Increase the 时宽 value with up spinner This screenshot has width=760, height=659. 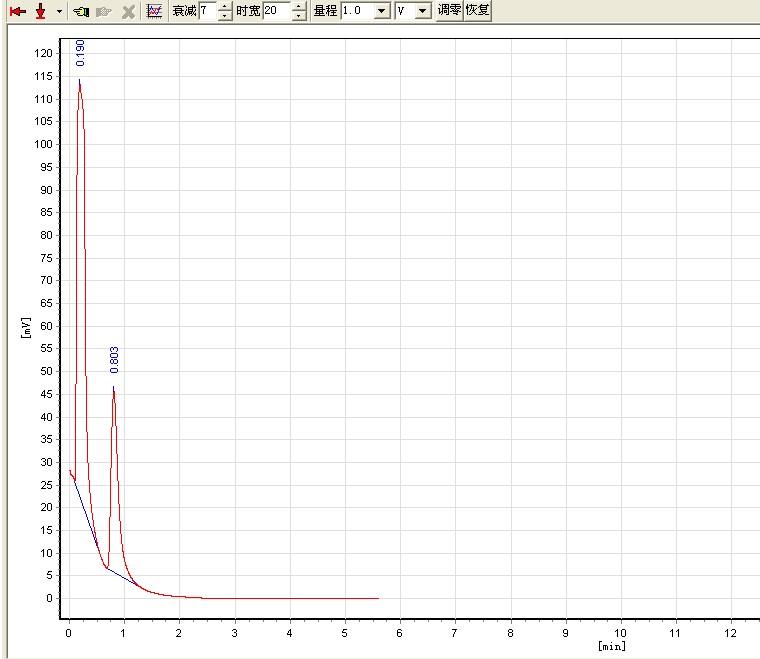click(299, 7)
